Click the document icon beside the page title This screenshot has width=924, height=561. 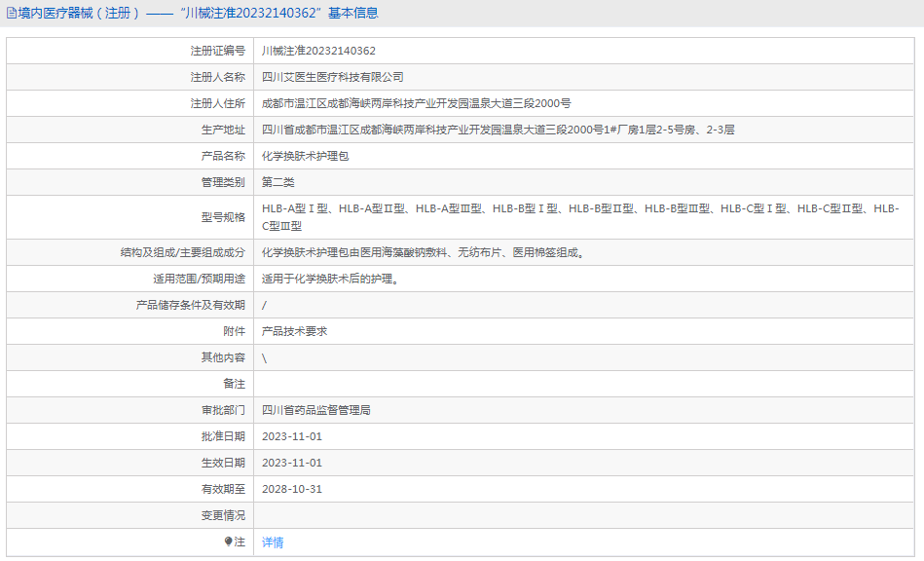point(12,13)
